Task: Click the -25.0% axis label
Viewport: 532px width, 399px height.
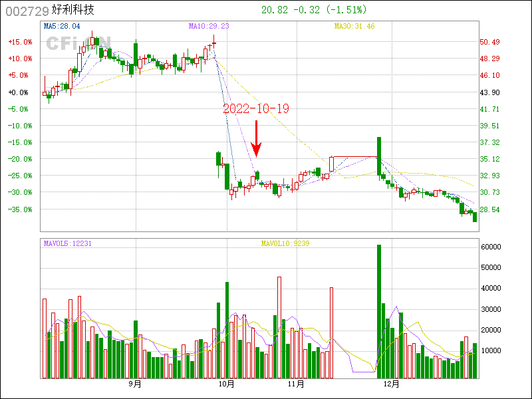Action: 20,176
